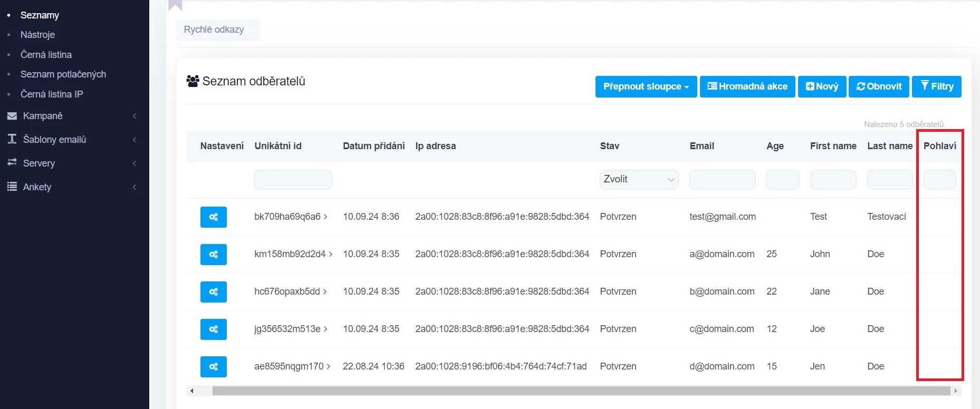Open the Přepnout sloupce dropdown
The image size is (980, 409).
point(646,87)
